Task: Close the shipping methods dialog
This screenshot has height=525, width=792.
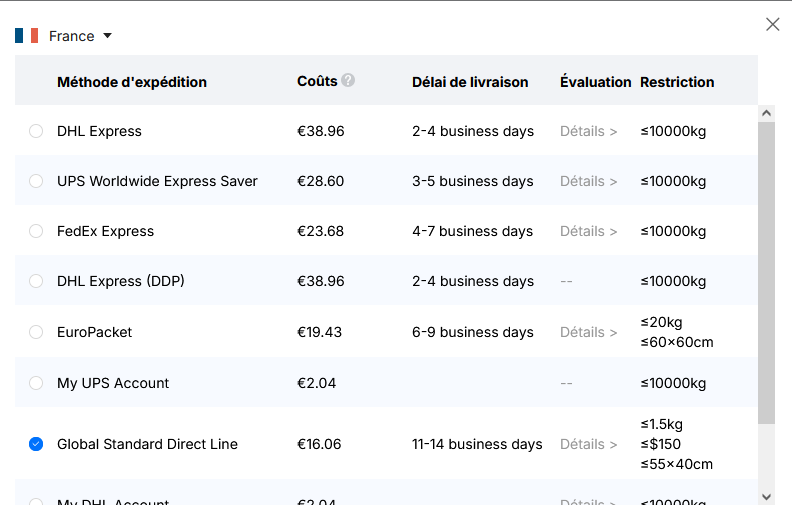Action: click(772, 25)
